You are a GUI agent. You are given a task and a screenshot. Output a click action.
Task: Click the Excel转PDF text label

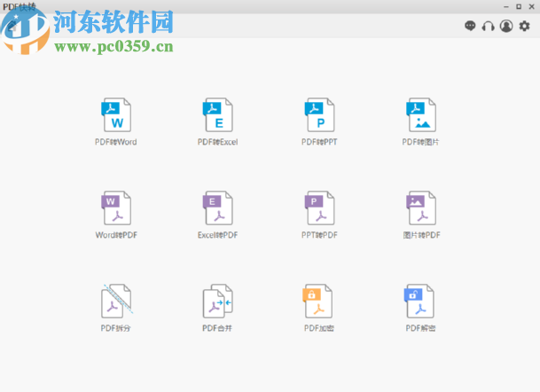(x=217, y=235)
